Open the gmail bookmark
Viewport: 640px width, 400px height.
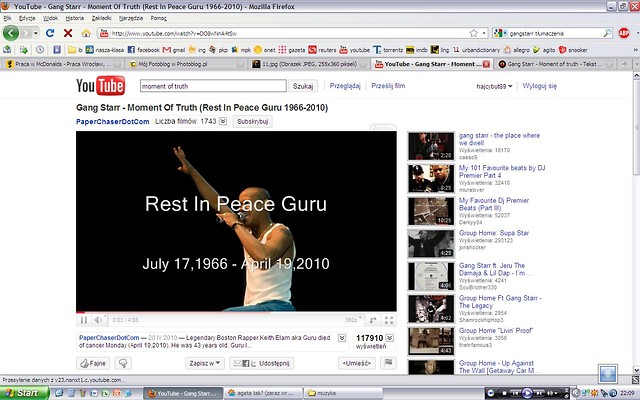[174, 50]
